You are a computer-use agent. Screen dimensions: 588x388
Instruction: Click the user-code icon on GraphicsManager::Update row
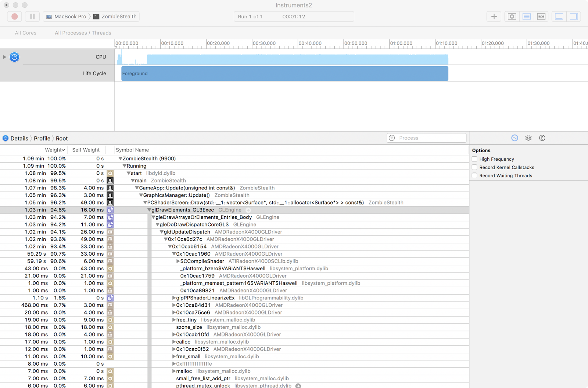(110, 195)
